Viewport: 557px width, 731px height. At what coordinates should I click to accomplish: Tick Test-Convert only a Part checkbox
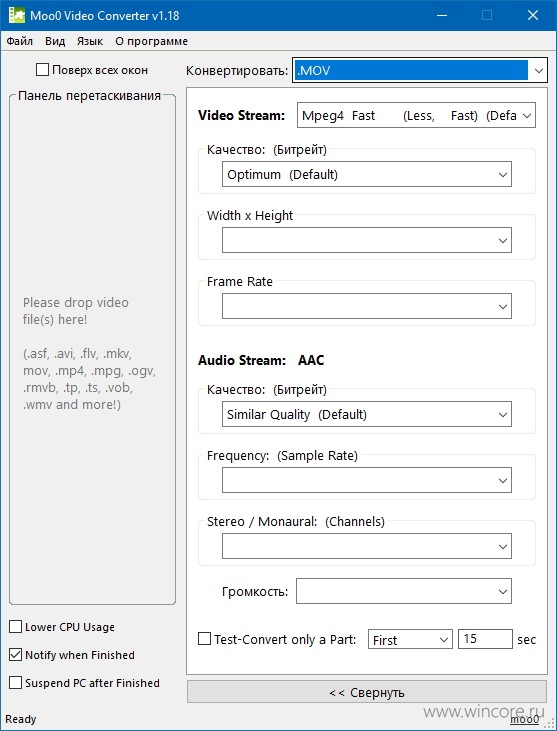[204, 639]
